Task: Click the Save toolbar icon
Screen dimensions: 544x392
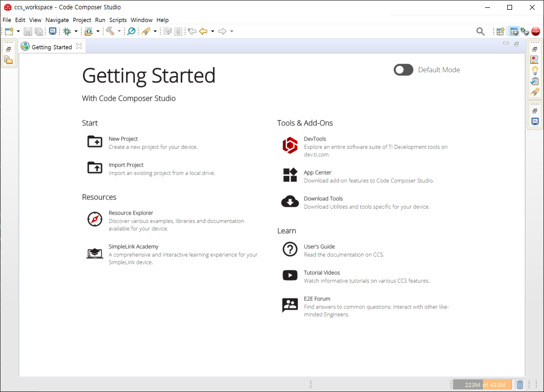Action: tap(28, 31)
